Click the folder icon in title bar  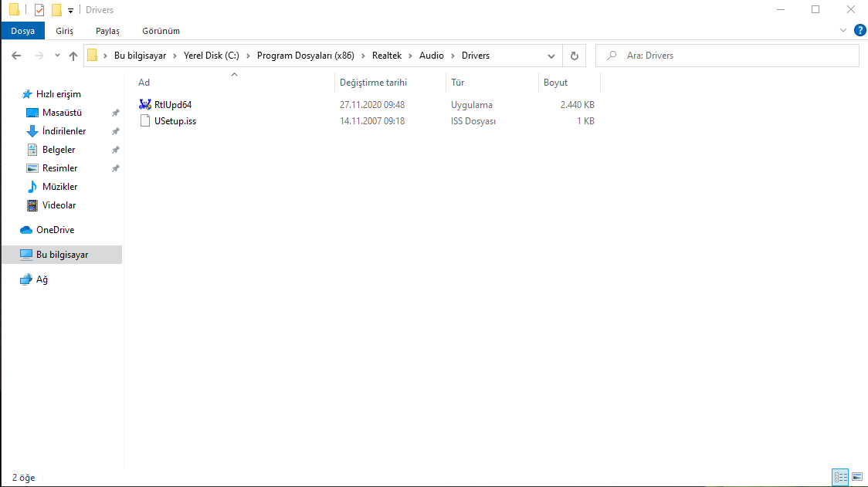point(15,9)
